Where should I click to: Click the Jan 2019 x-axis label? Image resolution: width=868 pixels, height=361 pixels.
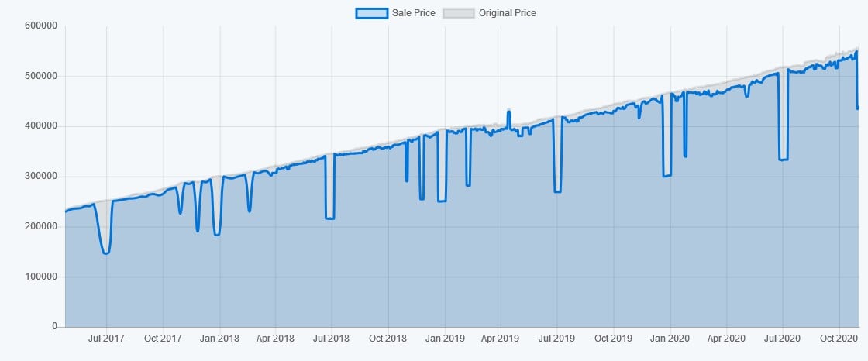point(445,339)
